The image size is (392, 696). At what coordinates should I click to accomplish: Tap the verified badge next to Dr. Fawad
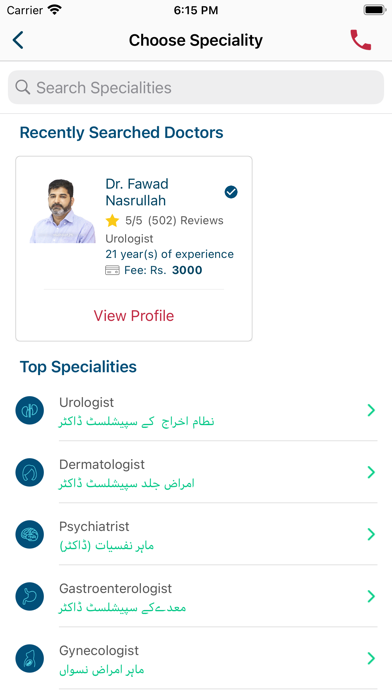pos(231,192)
